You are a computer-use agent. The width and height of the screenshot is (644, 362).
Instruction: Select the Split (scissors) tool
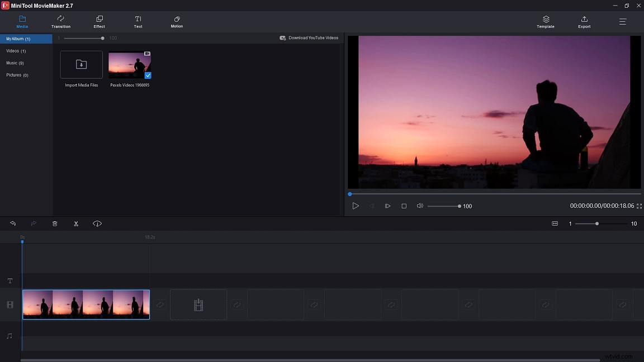point(76,223)
